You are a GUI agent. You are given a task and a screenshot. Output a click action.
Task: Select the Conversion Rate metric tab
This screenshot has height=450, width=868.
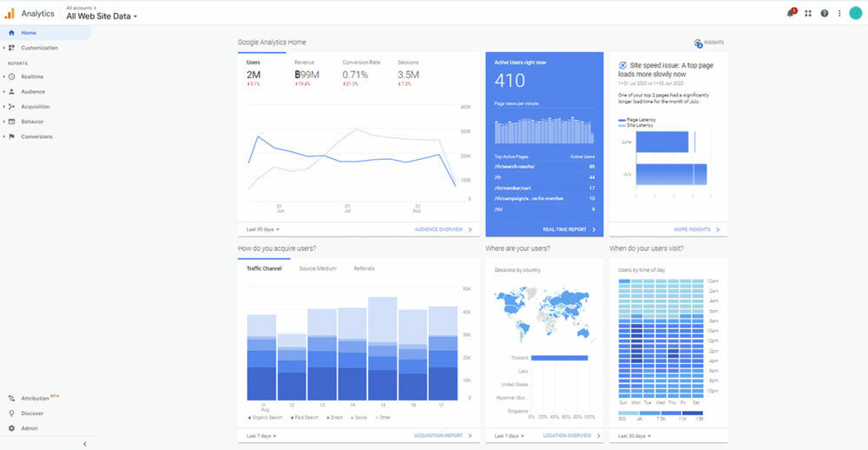[x=361, y=73]
